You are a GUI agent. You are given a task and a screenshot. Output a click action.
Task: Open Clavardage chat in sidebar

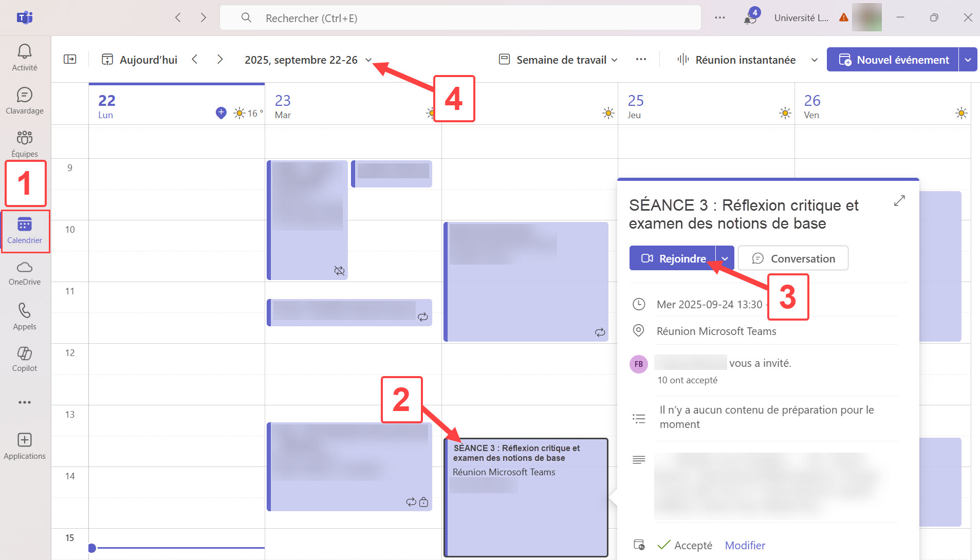(25, 101)
